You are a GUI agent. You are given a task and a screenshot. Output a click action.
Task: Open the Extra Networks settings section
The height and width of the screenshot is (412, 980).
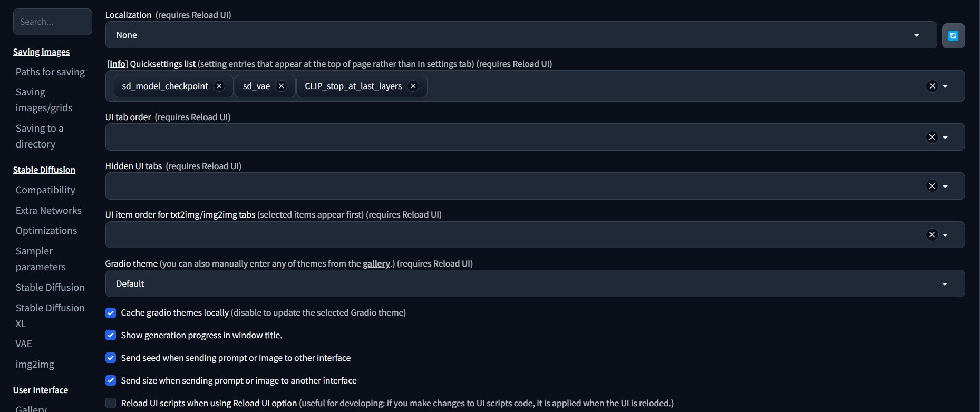pyautogui.click(x=48, y=211)
